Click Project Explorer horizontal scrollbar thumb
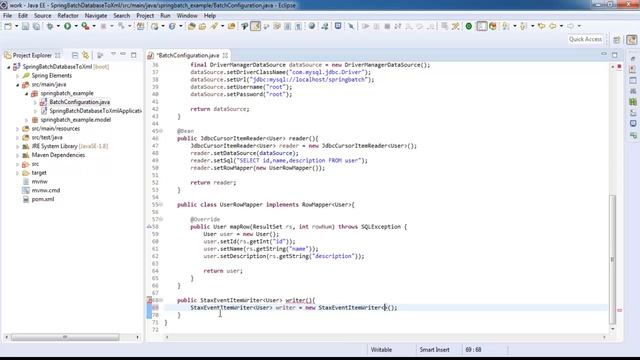640x360 pixels. point(64,337)
